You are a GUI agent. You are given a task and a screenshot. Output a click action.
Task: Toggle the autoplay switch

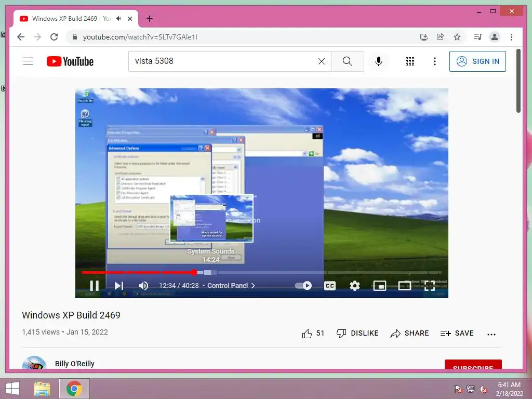303,286
